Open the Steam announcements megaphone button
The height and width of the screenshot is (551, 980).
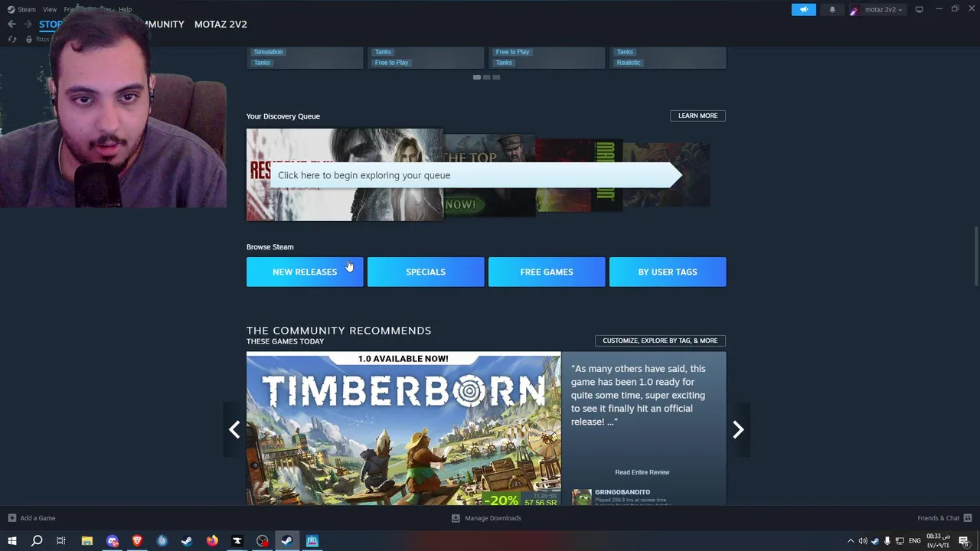pyautogui.click(x=803, y=9)
